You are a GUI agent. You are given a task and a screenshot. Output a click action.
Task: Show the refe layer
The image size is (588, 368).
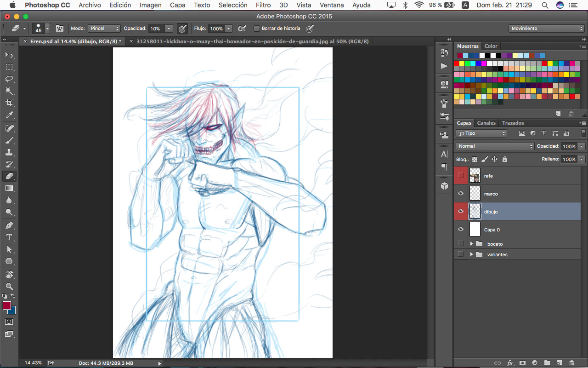tap(461, 176)
